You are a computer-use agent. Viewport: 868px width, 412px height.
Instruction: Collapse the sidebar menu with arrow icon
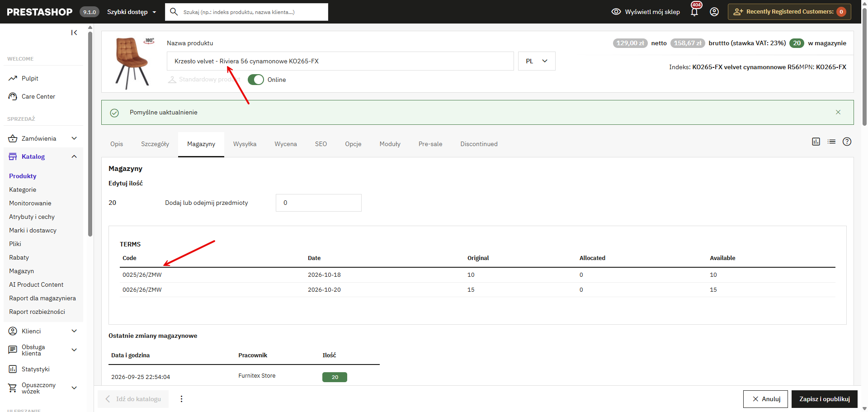(x=74, y=33)
